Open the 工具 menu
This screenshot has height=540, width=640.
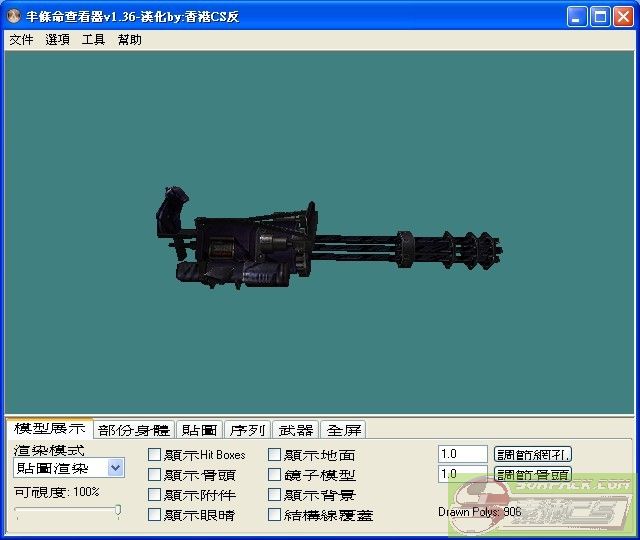click(x=93, y=40)
